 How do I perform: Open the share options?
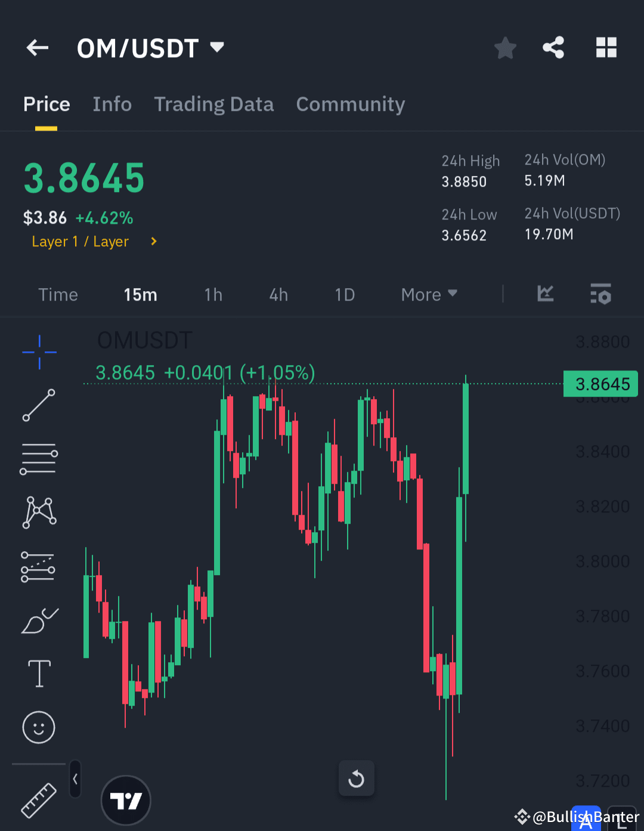(x=553, y=48)
